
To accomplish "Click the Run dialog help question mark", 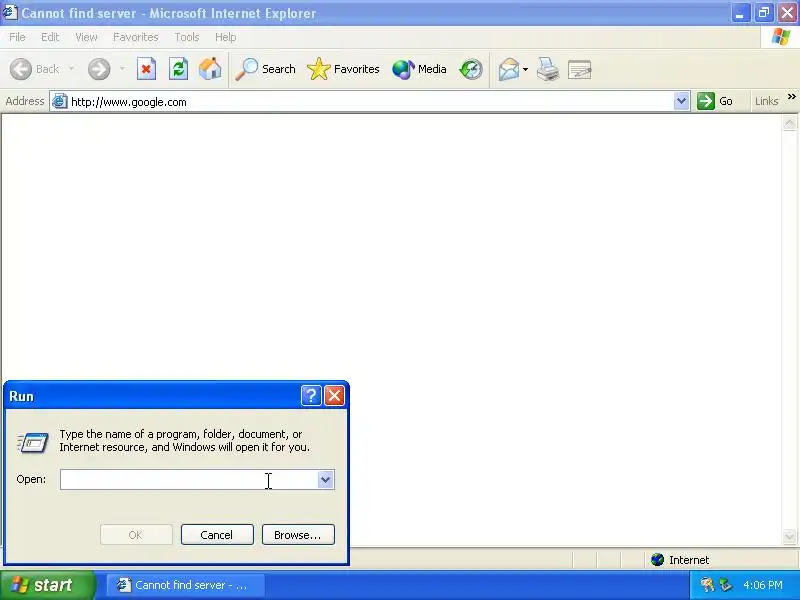I will tap(311, 395).
